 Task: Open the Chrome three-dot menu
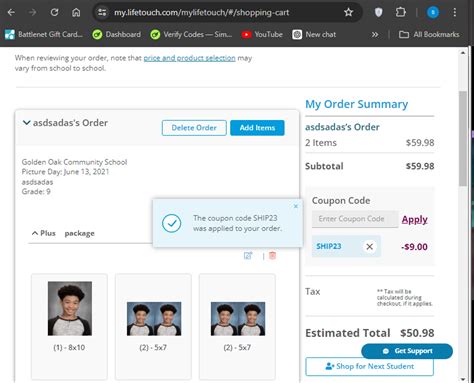pos(455,13)
